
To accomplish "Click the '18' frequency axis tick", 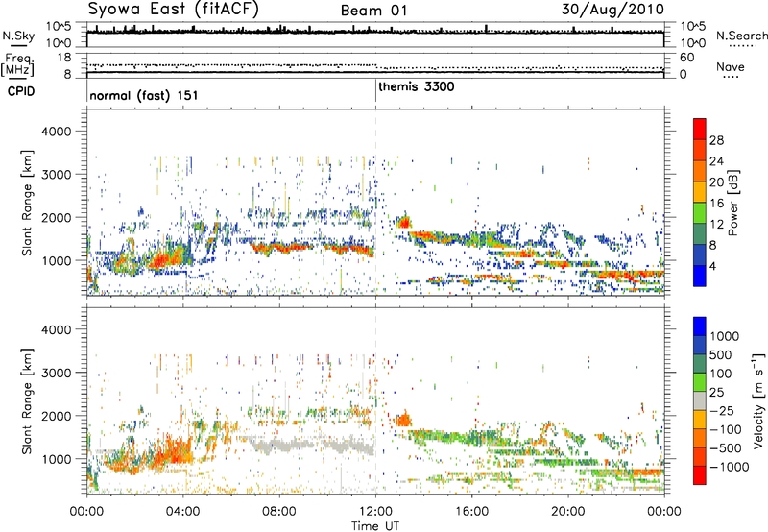I will 64,58.
